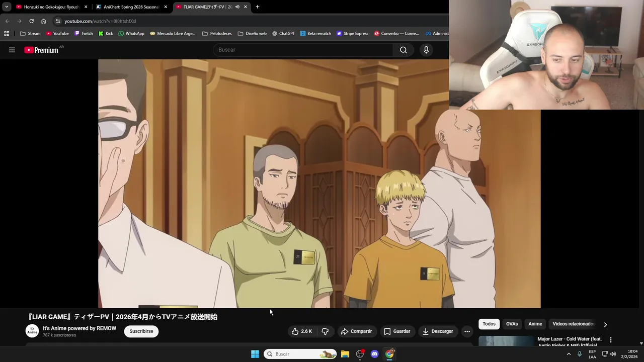Dislike the video with thumbs down

pos(325,331)
